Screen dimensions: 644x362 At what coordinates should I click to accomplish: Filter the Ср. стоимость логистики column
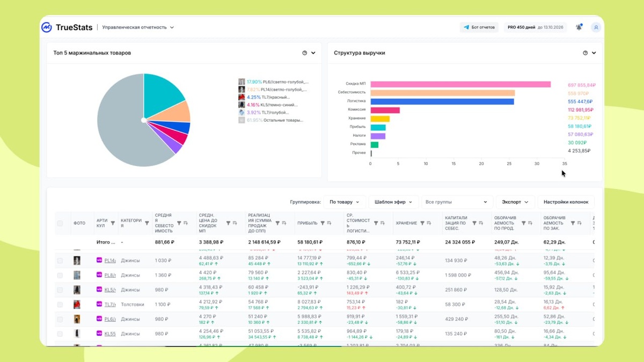tap(376, 223)
